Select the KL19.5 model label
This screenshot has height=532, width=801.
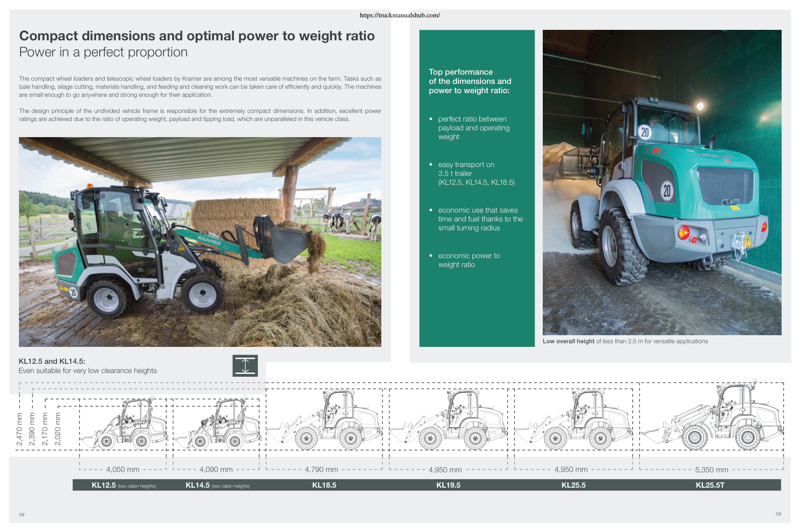point(448,485)
